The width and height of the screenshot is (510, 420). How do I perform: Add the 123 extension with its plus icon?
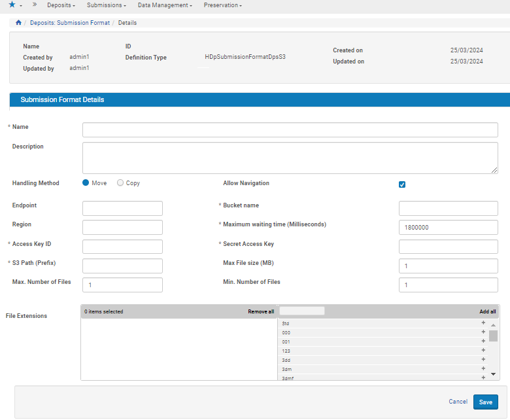coord(483,350)
